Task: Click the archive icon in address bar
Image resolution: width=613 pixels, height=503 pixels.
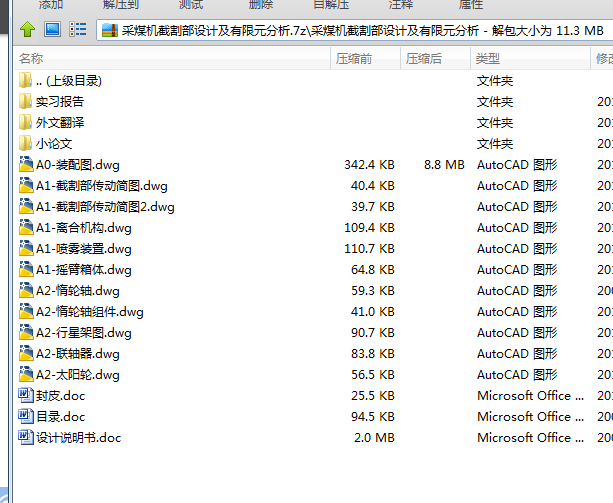Action: click(x=109, y=30)
